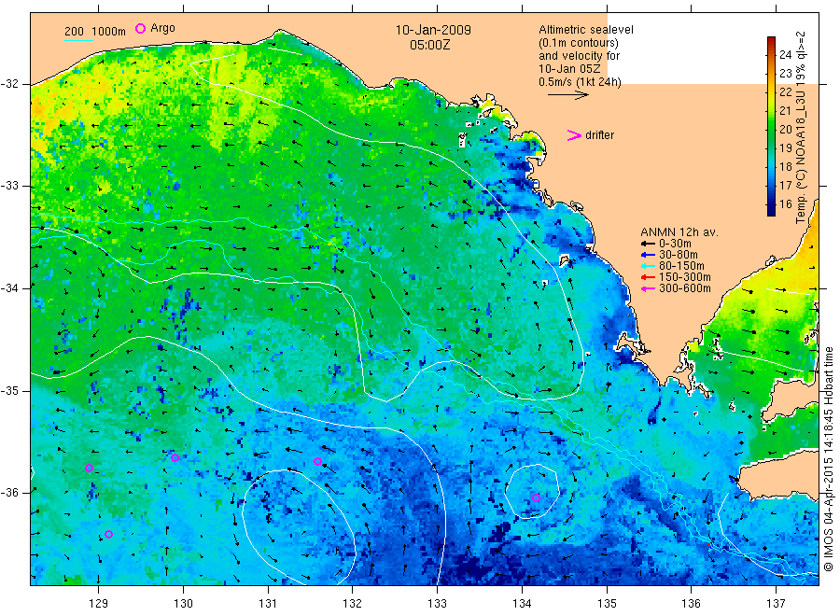Click the date label 10-Jan-2009

click(x=433, y=30)
